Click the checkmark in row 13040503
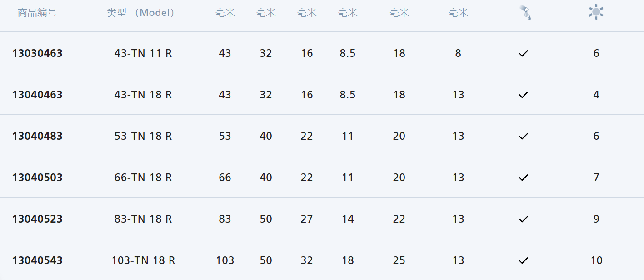This screenshot has width=644, height=280. pyautogui.click(x=524, y=178)
